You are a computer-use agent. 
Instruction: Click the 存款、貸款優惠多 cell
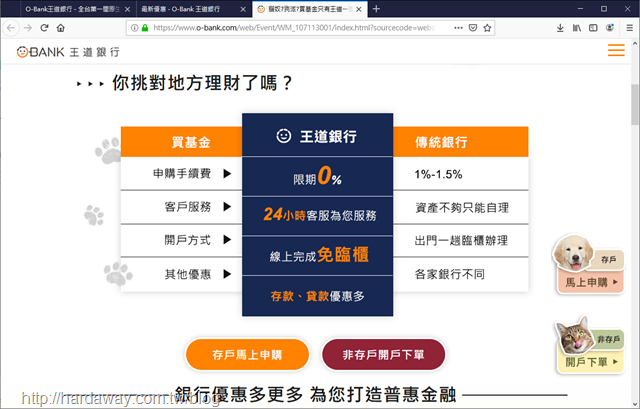(318, 296)
